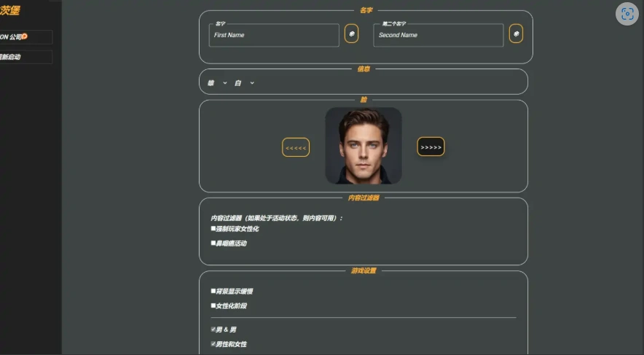Click the dice icon beside First Name

pos(351,34)
